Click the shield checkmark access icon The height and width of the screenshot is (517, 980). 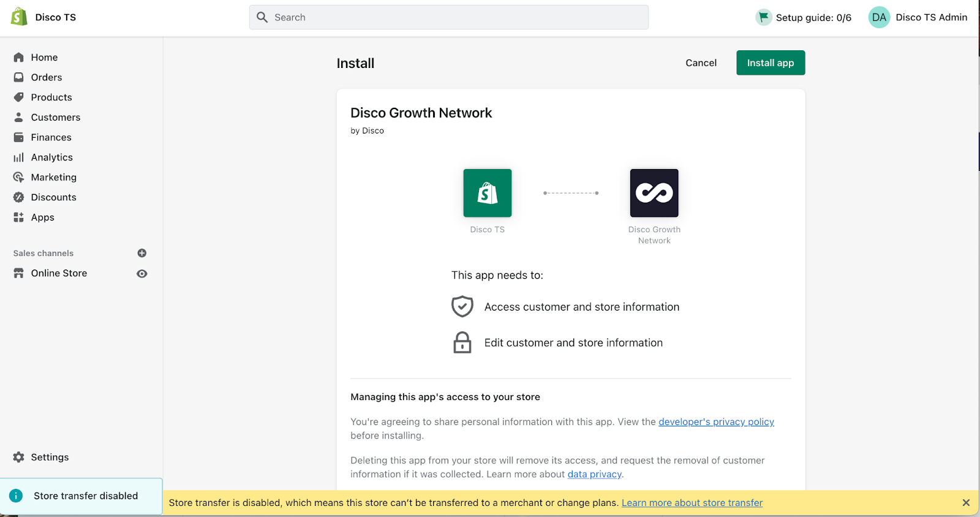point(462,306)
